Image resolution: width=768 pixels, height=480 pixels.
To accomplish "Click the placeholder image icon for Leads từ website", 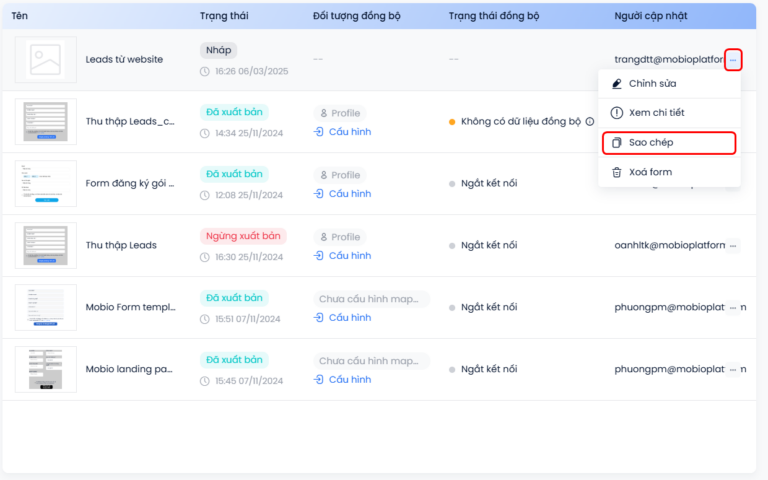I will click(x=45, y=60).
